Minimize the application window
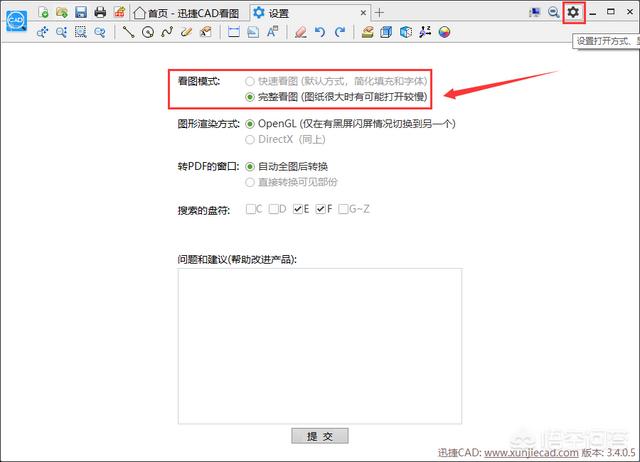 click(x=593, y=13)
